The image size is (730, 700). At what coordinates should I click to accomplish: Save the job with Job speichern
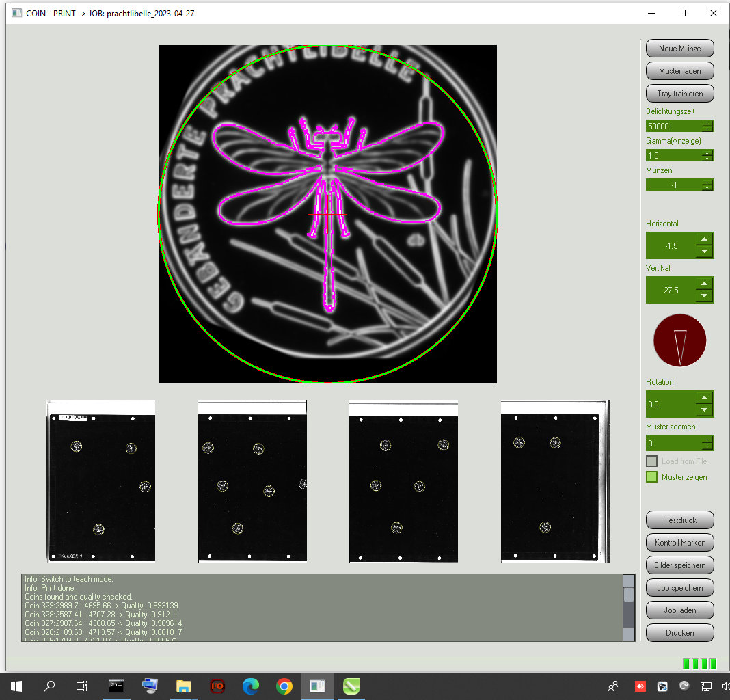(679, 587)
